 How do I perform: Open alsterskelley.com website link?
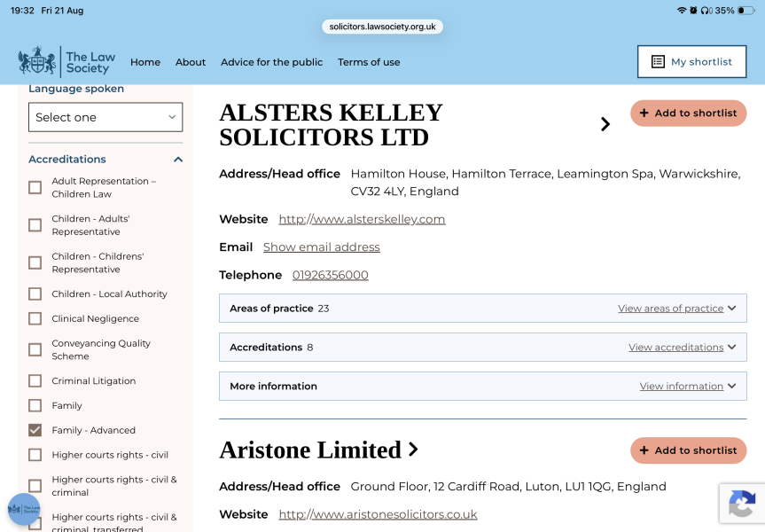tap(362, 219)
